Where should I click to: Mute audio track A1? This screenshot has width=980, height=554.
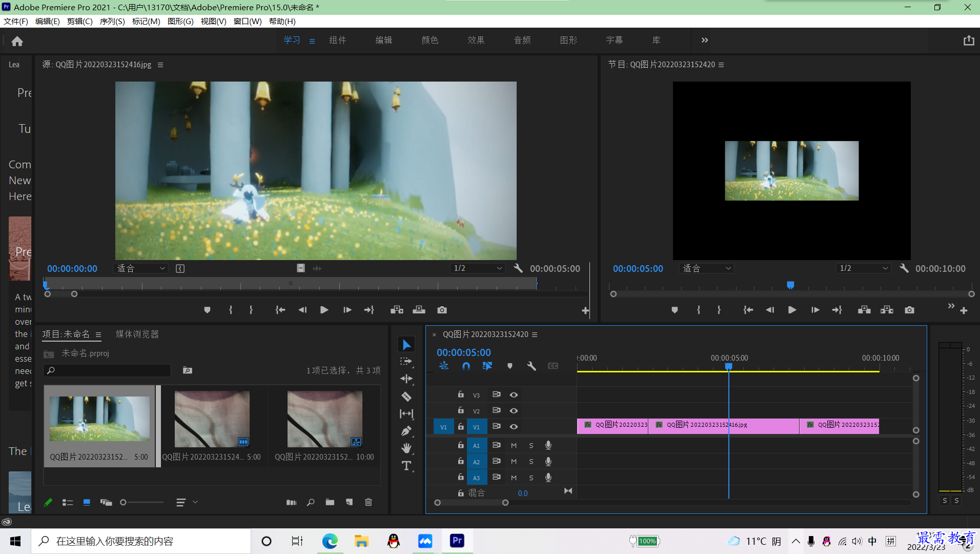click(514, 445)
